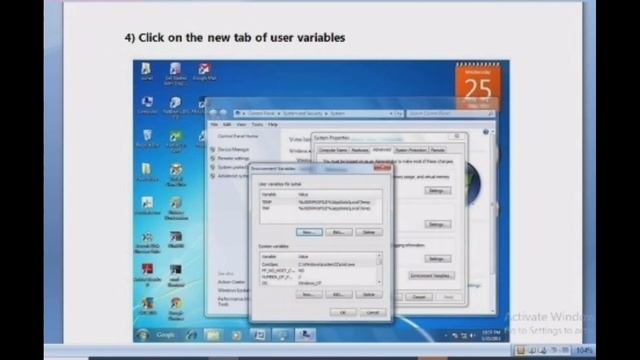
Task: Click User Profiles Settings button
Action: pos(438,224)
